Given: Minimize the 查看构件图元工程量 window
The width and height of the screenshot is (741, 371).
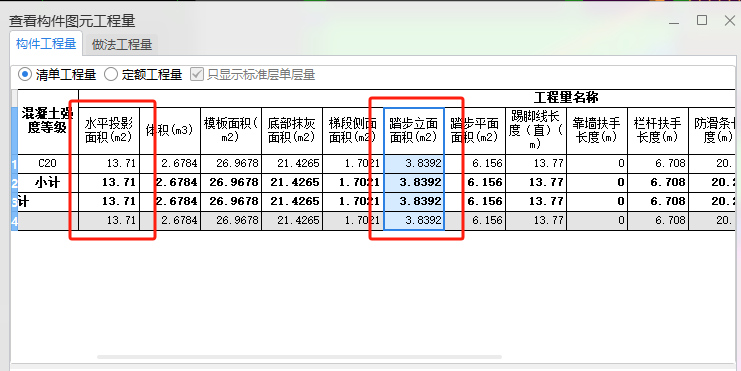Looking at the screenshot, I should [x=674, y=21].
